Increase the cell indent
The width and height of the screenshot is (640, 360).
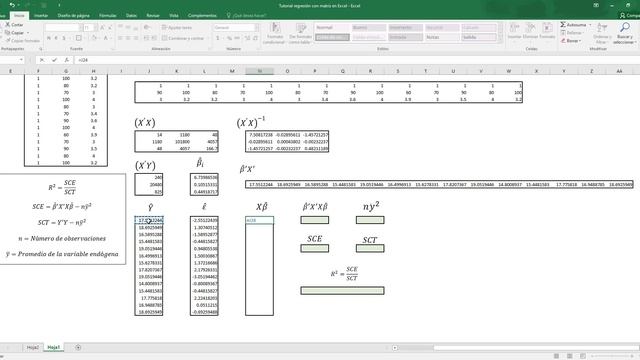pos(154,38)
